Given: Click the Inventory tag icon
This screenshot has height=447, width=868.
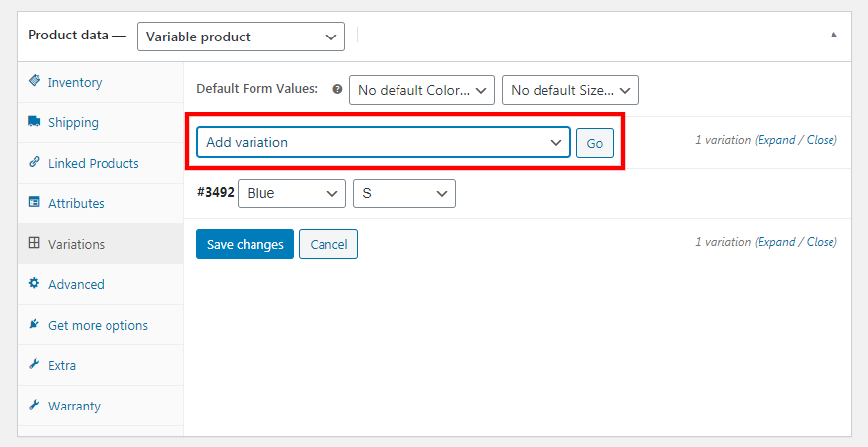Looking at the screenshot, I should 35,81.
